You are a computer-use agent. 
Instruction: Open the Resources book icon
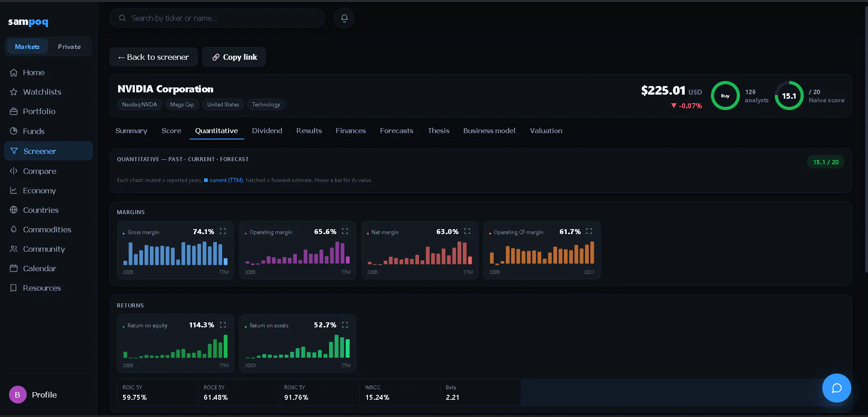coord(14,288)
